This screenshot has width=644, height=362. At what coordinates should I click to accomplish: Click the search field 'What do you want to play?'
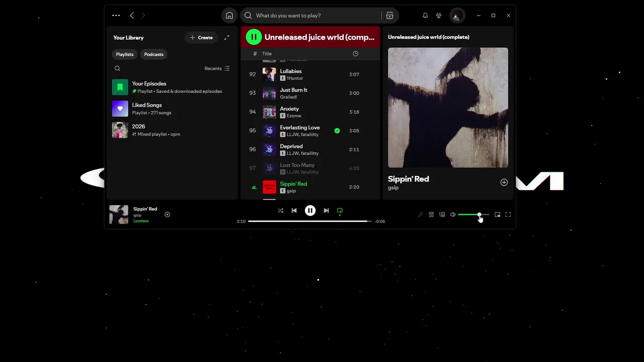310,16
